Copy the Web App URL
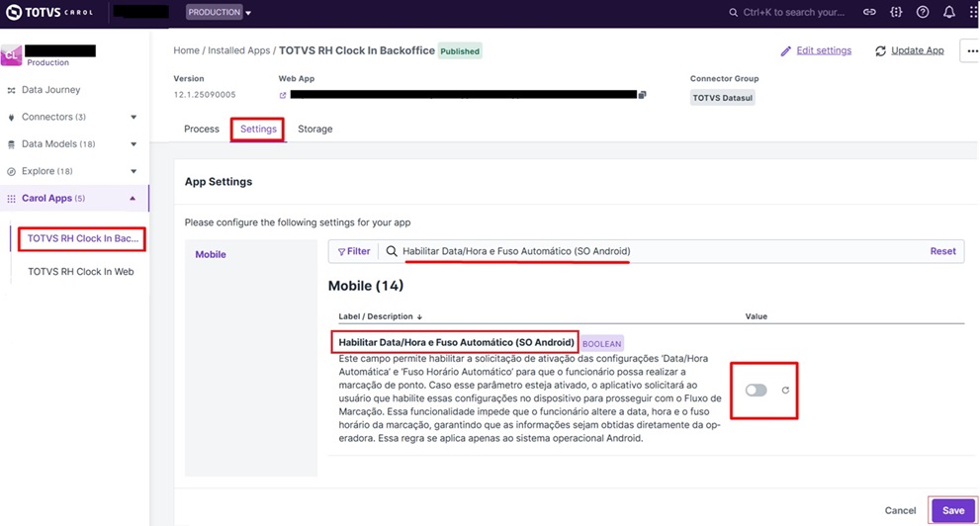980x526 pixels. (642, 95)
